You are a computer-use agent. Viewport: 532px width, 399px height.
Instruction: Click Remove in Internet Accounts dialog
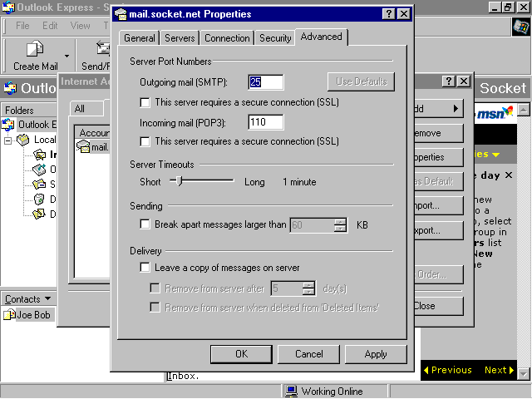click(x=439, y=133)
